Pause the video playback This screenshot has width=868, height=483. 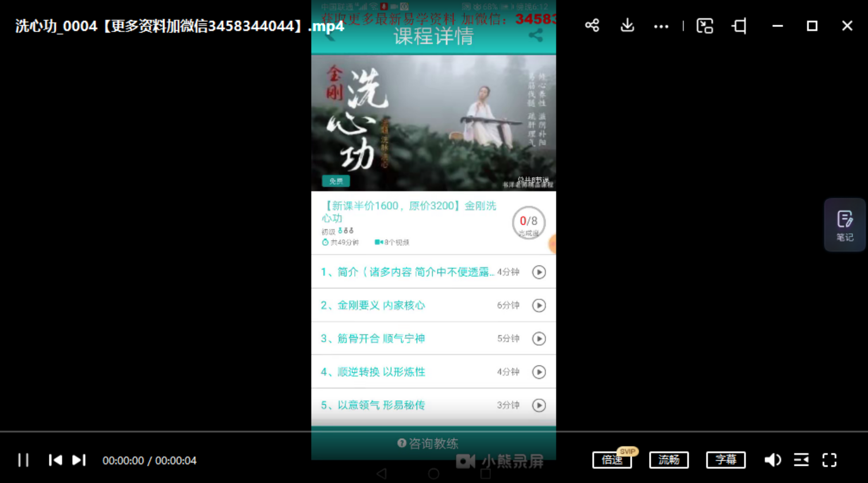point(23,459)
